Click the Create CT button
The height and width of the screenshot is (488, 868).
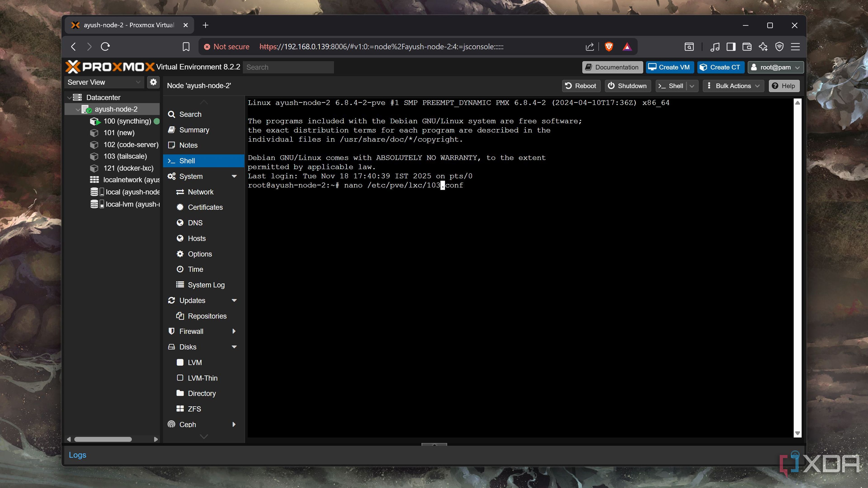point(720,67)
